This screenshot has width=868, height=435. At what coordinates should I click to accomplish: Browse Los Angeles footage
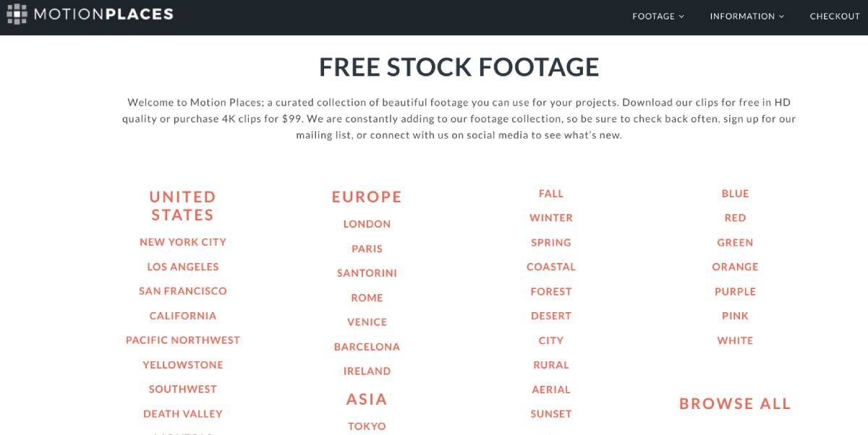[183, 267]
